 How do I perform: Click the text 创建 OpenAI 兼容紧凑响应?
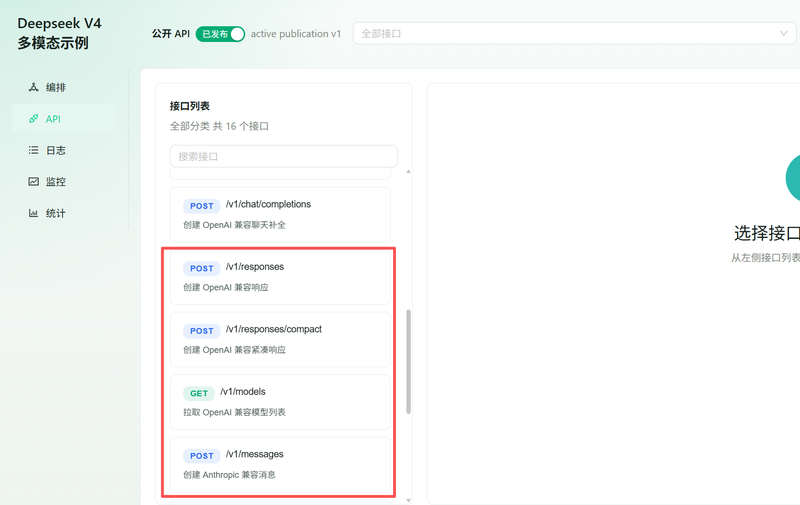(x=234, y=350)
